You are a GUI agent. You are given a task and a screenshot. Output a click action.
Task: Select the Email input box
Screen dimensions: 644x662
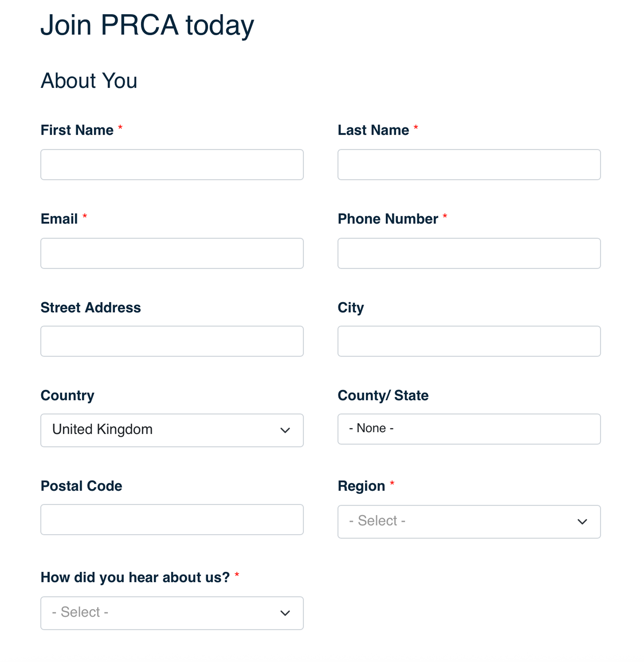172,253
